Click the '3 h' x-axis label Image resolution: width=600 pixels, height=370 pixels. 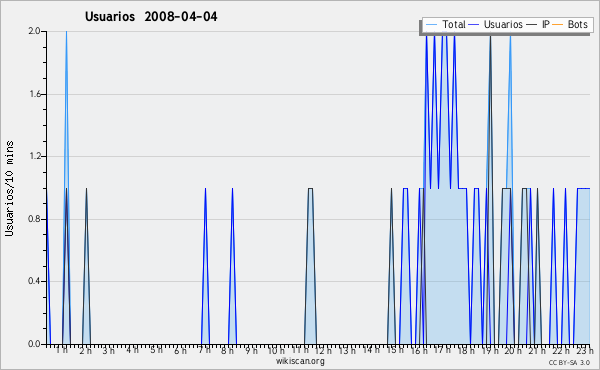[109, 350]
